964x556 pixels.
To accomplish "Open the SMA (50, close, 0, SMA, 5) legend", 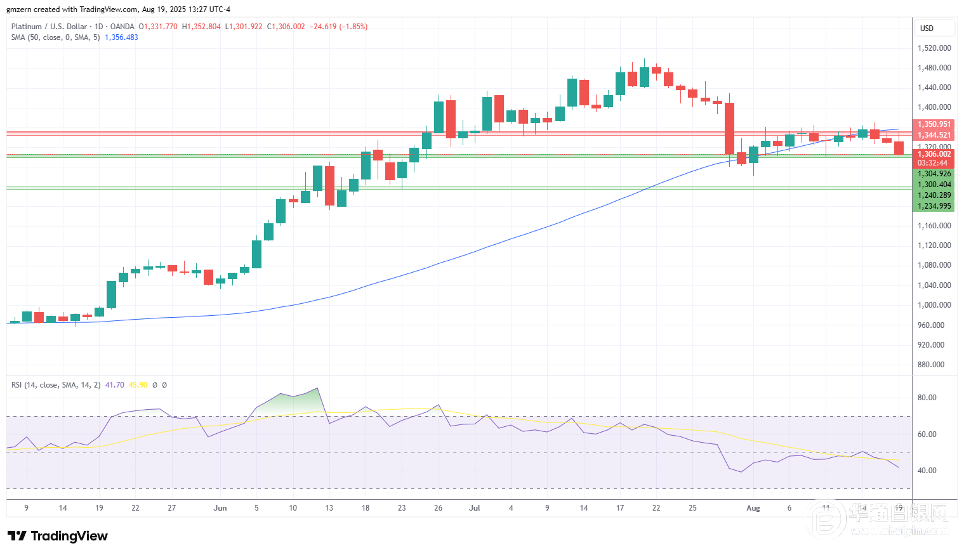I will (x=55, y=38).
